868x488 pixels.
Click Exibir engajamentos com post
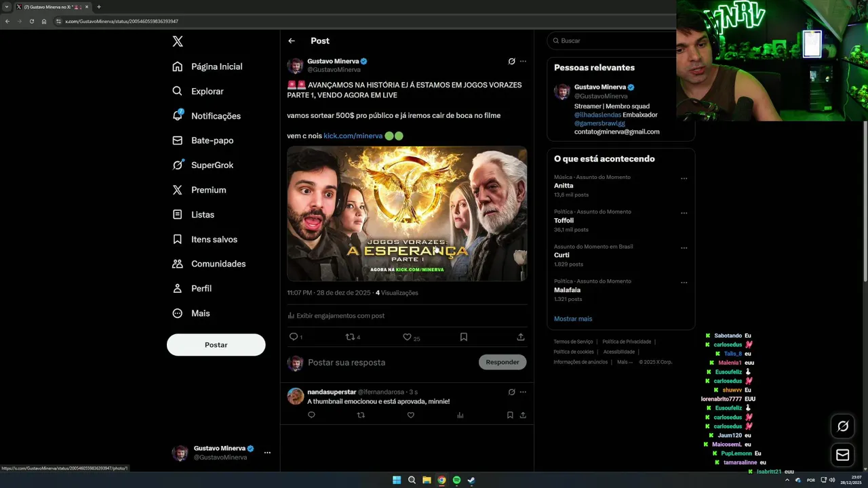click(336, 315)
